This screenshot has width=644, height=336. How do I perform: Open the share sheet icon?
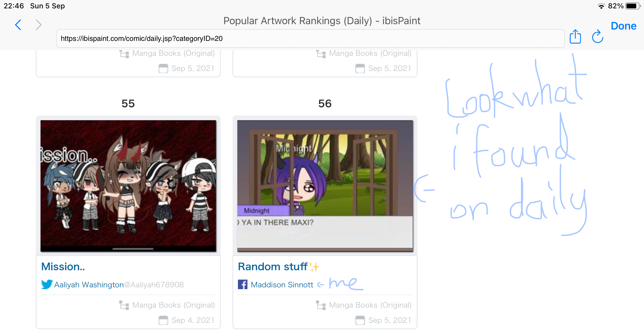[575, 37]
